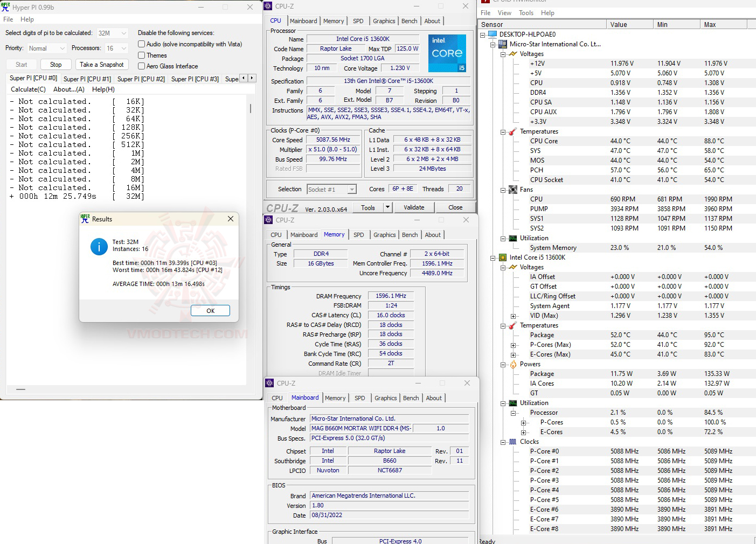Expand the E-Cores (Max) temperature row
Image resolution: width=756 pixels, height=544 pixels.
[513, 354]
